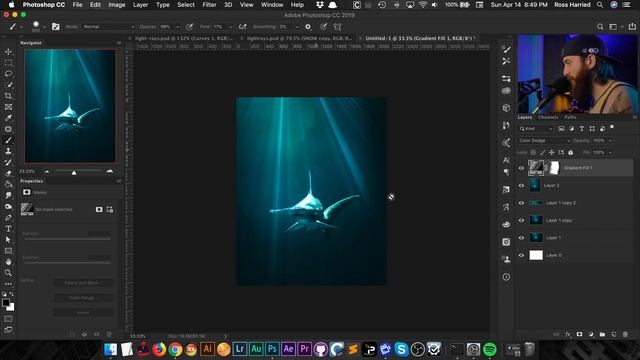Screen dimensions: 640x360
Task: Select the Hand tool
Action: 8,262
